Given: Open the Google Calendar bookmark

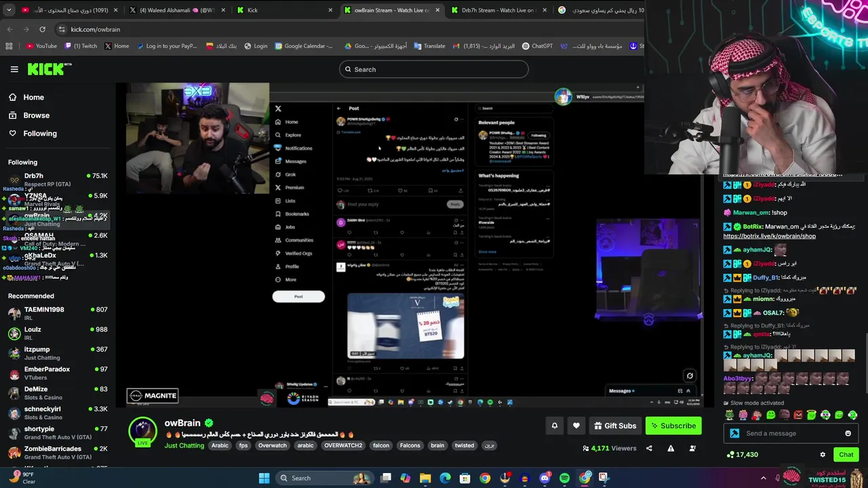Looking at the screenshot, I should pyautogui.click(x=304, y=46).
